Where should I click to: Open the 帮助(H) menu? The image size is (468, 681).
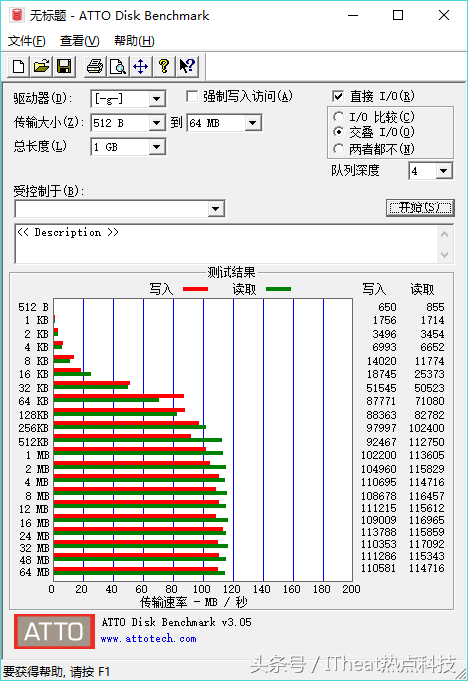tap(134, 41)
